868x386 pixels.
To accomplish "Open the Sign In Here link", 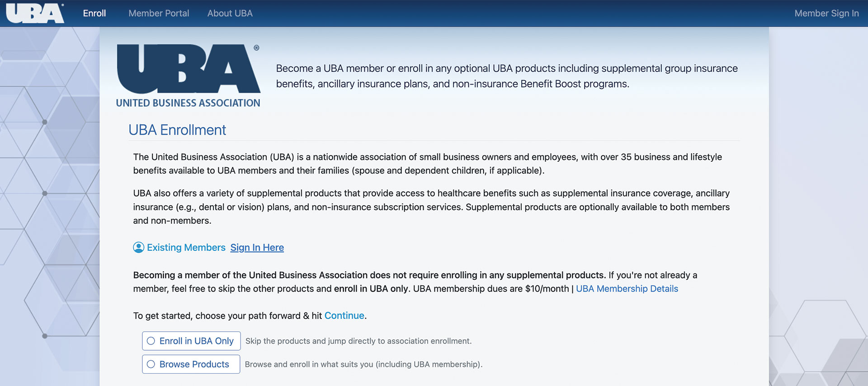I will 257,247.
